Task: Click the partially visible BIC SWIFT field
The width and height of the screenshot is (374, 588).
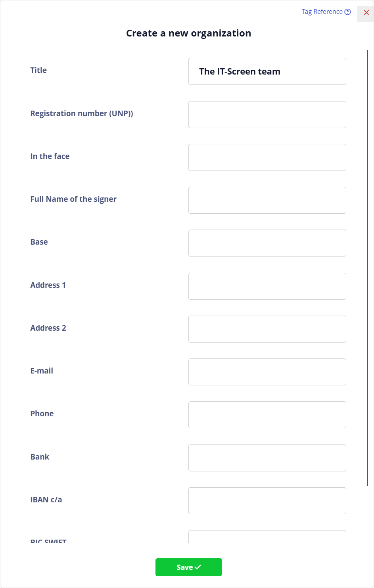Action: (x=267, y=537)
